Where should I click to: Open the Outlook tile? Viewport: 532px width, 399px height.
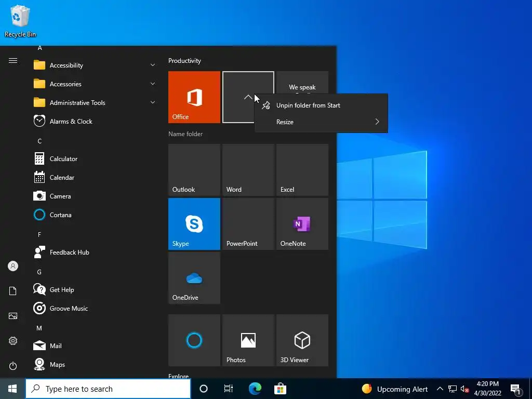pos(194,170)
